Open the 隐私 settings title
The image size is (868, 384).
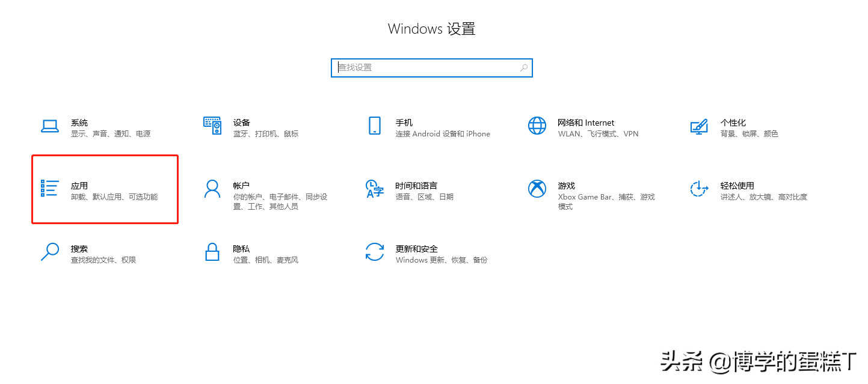242,249
